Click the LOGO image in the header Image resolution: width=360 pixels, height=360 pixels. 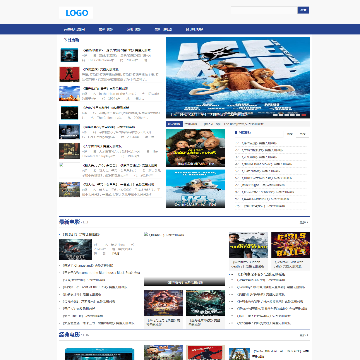click(76, 13)
